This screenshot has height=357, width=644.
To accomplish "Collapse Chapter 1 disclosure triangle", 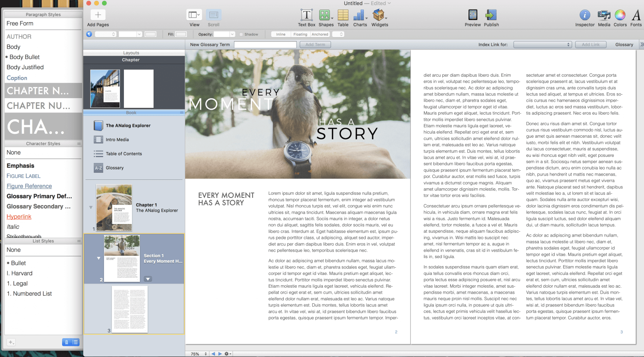I will (91, 207).
